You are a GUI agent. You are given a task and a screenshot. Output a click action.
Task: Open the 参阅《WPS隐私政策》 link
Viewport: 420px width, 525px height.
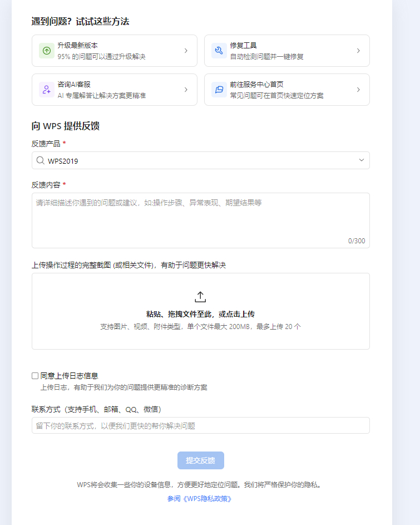(x=200, y=499)
